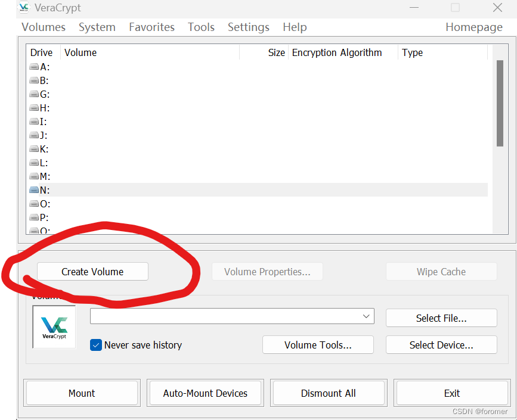Image resolution: width=517 pixels, height=420 pixels.
Task: Select the drive icon for P:
Action: click(34, 217)
